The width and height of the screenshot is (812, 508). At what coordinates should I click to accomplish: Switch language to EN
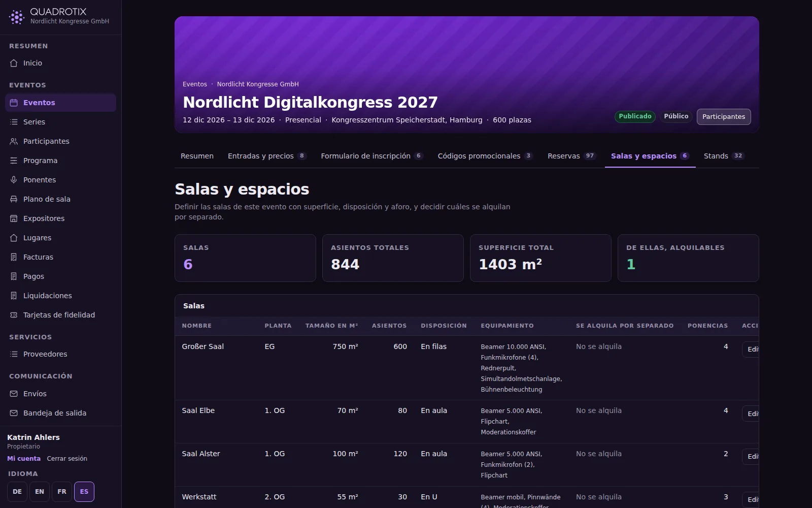tap(40, 492)
